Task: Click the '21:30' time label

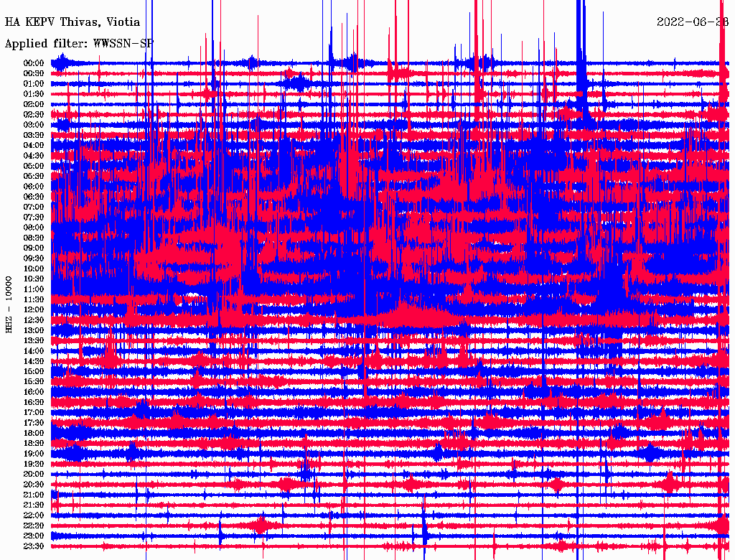Action: 34,505
